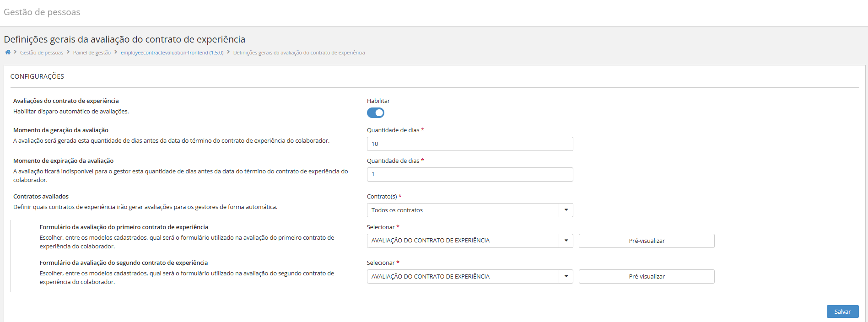Screen dimensions: 868x322
Task: Click the arrow button of the second contract form selector
Action: pyautogui.click(x=566, y=276)
